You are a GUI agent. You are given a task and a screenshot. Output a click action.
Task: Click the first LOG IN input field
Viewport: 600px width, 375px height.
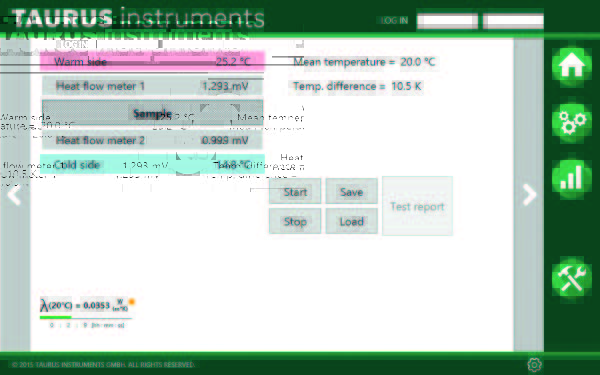447,21
